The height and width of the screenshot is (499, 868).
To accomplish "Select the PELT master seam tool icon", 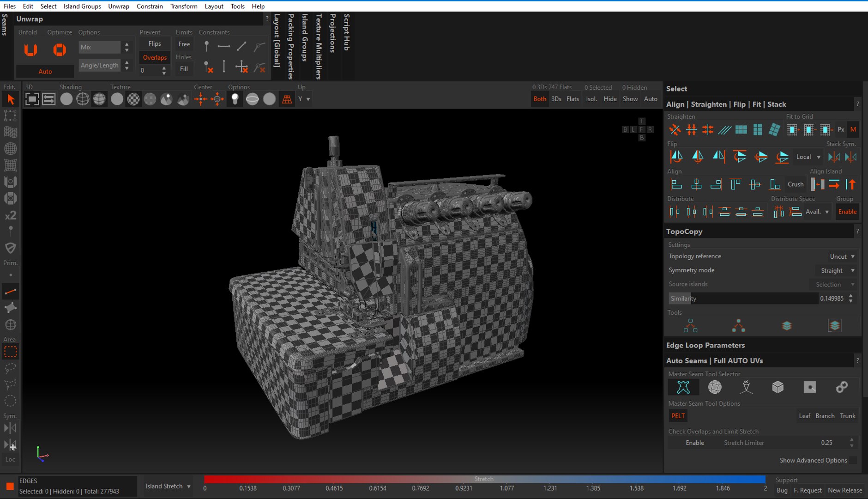I will (683, 387).
